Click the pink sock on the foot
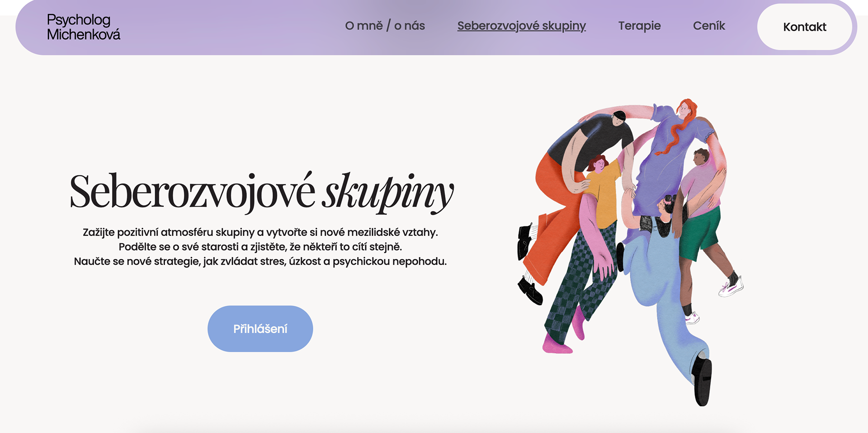Image resolution: width=868 pixels, height=433 pixels. (x=557, y=345)
